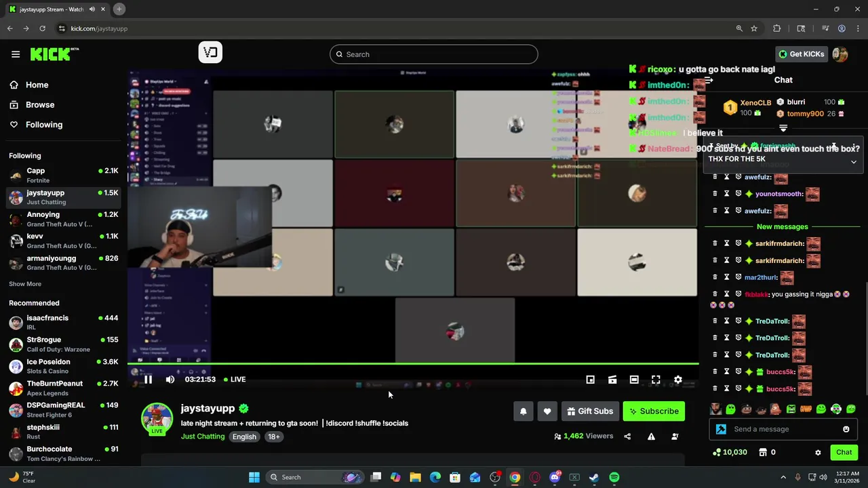
Task: Click the cast stream icon
Action: 612,380
